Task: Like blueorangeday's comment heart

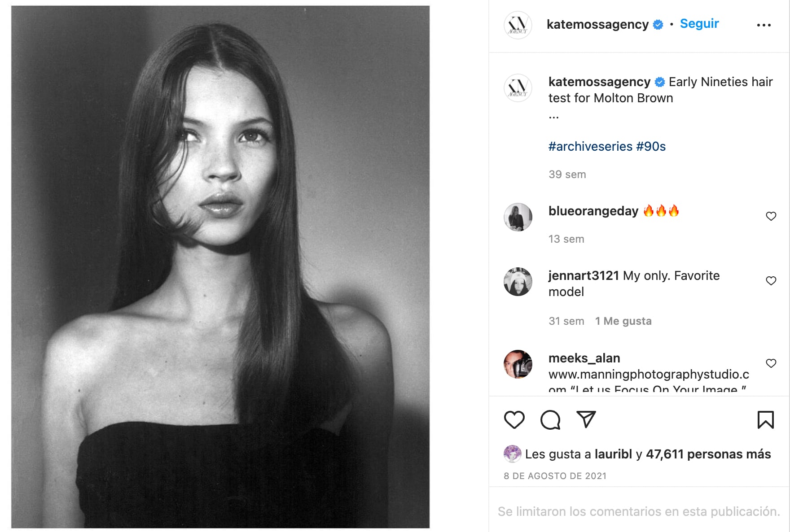Action: (772, 216)
